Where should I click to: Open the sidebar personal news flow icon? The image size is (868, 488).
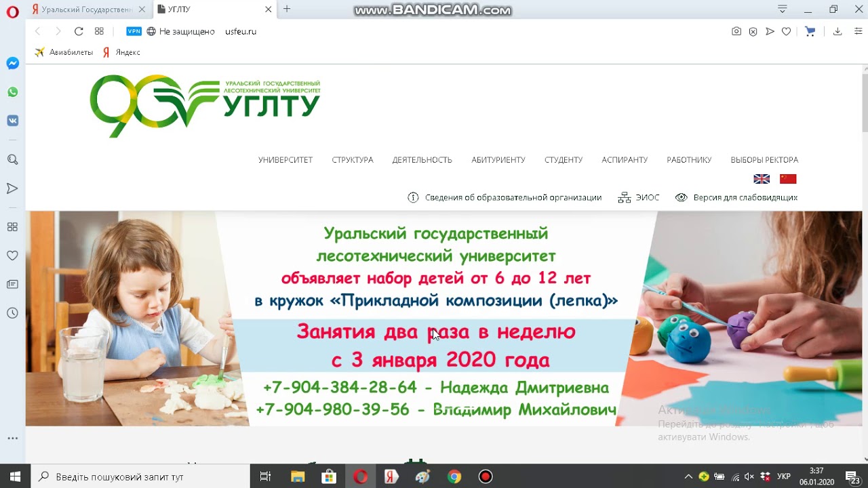click(x=12, y=188)
